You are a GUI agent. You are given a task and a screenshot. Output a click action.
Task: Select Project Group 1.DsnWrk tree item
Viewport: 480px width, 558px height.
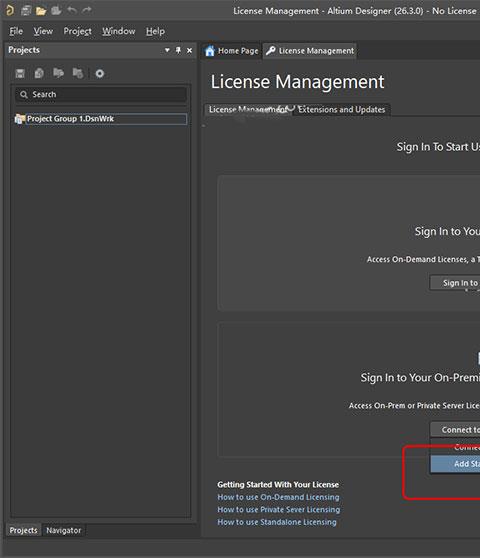tap(101, 119)
